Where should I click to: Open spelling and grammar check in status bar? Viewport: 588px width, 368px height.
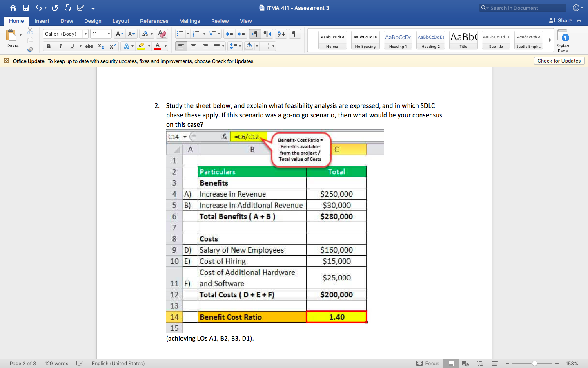pyautogui.click(x=80, y=363)
